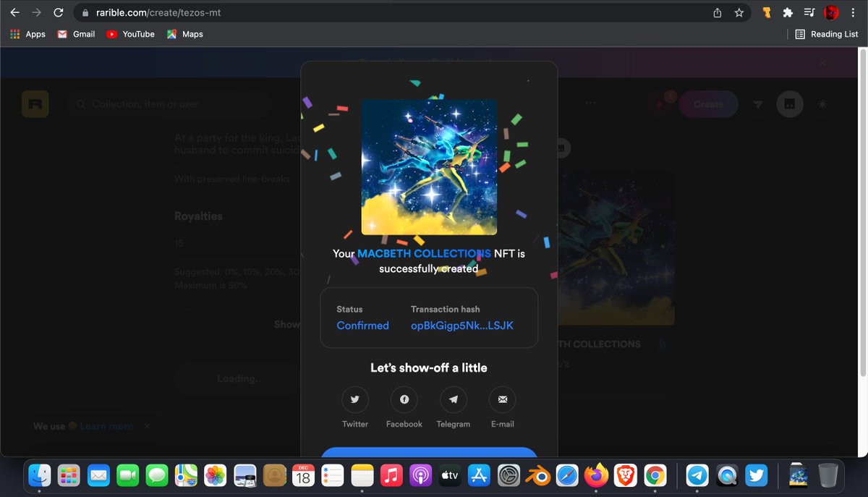Open Chrome media controls
Image resolution: width=868 pixels, height=497 pixels.
click(809, 12)
